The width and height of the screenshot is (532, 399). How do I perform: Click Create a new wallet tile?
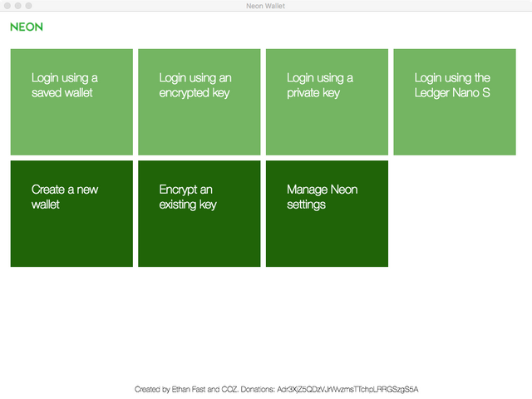[71, 214]
